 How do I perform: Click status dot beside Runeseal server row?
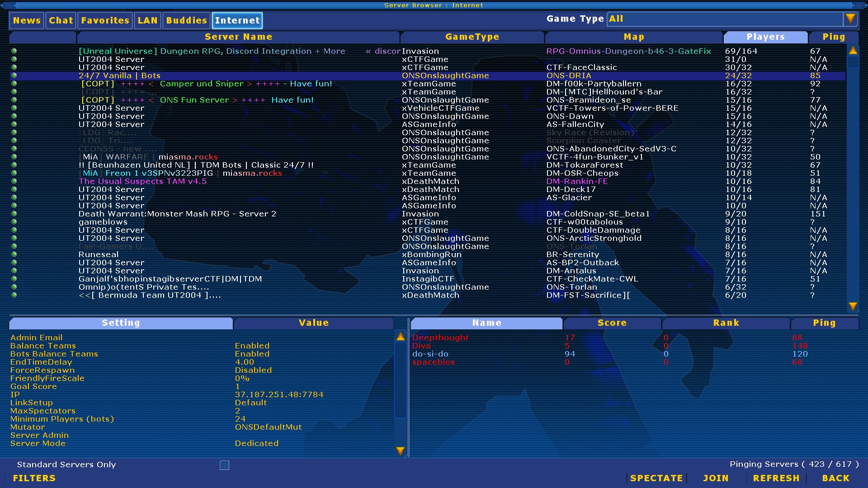pos(14,254)
